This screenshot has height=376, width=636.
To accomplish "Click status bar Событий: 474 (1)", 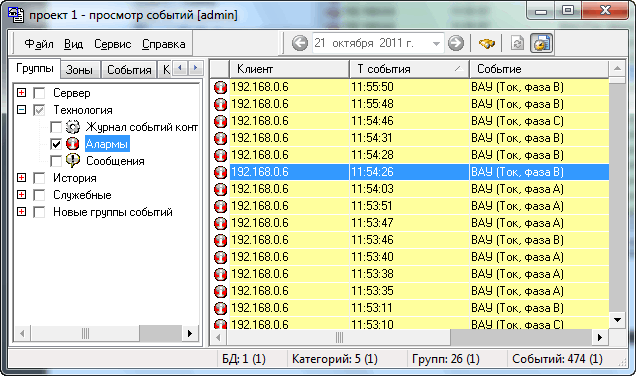I will [x=557, y=359].
